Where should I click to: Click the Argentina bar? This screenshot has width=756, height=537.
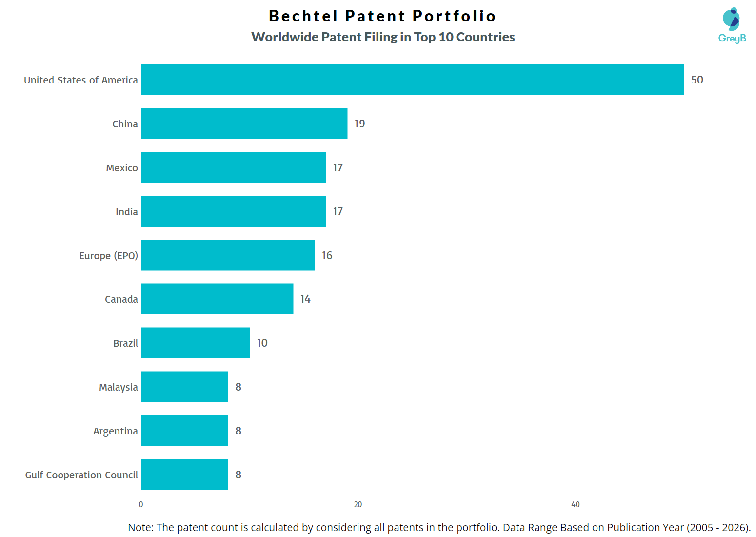click(184, 431)
